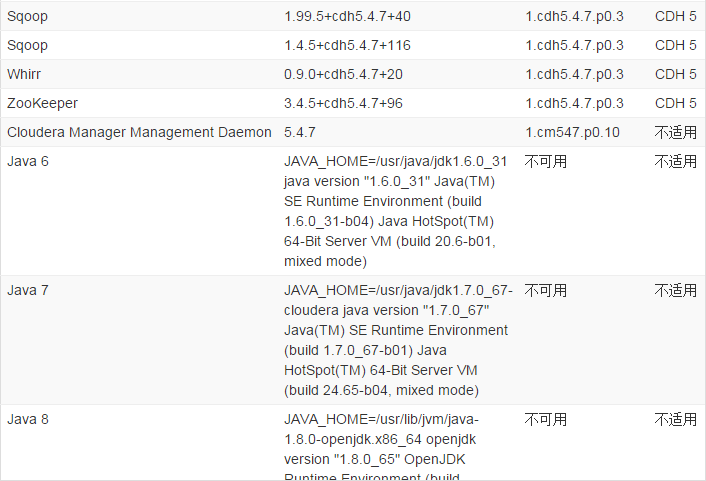
Task: Click release 1.cdh5.4.7.p0.3 beside Sqoop 1.99.5
Action: click(x=574, y=16)
